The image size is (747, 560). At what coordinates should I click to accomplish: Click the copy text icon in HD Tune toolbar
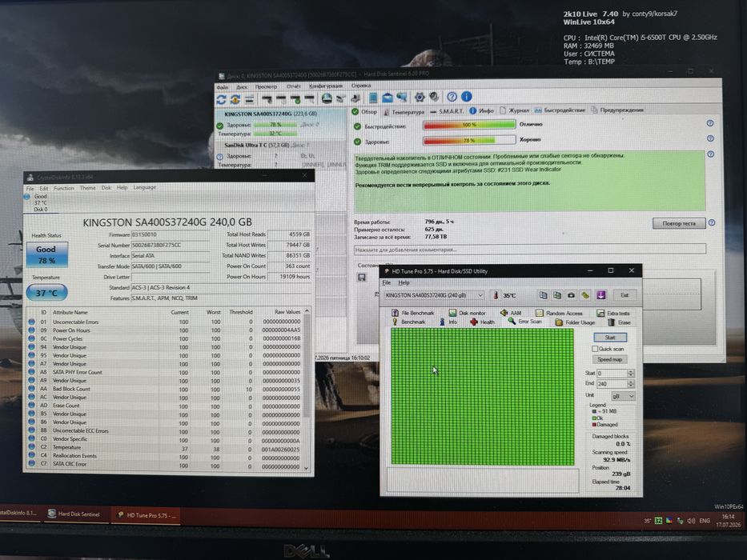point(543,295)
